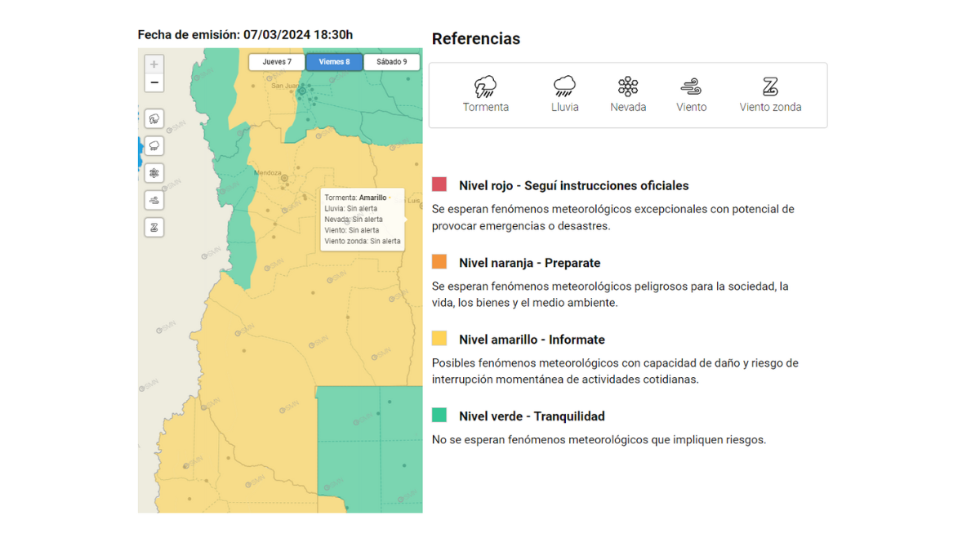The image size is (980, 551).
Task: Click the Tormenta icon in the Referencias panel
Action: (x=485, y=86)
